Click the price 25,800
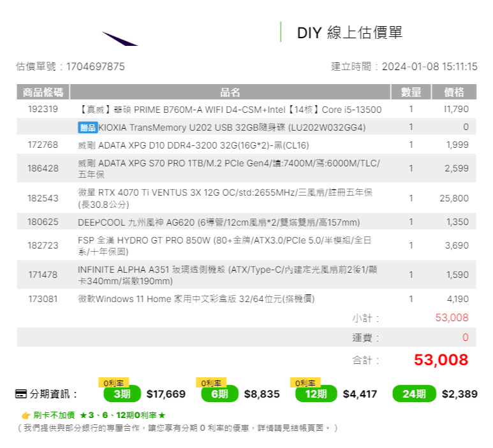Viewport: 493px width, 448px height. pos(454,198)
